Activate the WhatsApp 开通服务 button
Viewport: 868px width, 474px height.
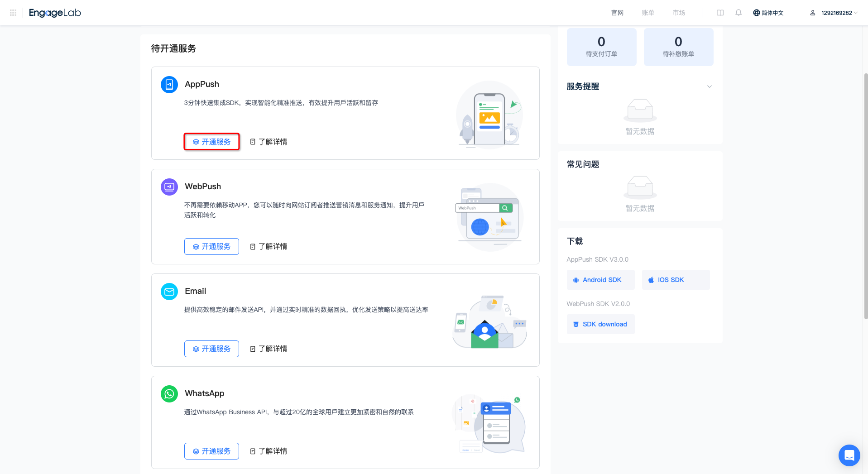[x=211, y=451]
